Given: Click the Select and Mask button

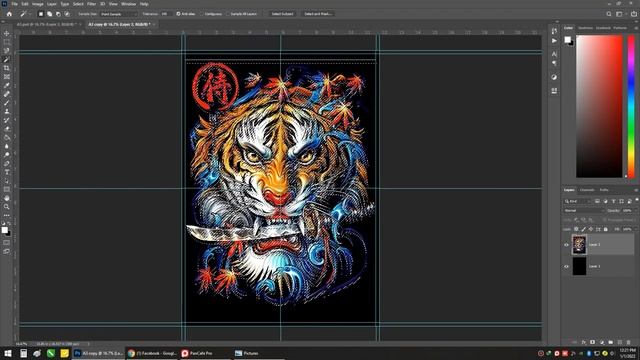Looking at the screenshot, I should pyautogui.click(x=318, y=14).
